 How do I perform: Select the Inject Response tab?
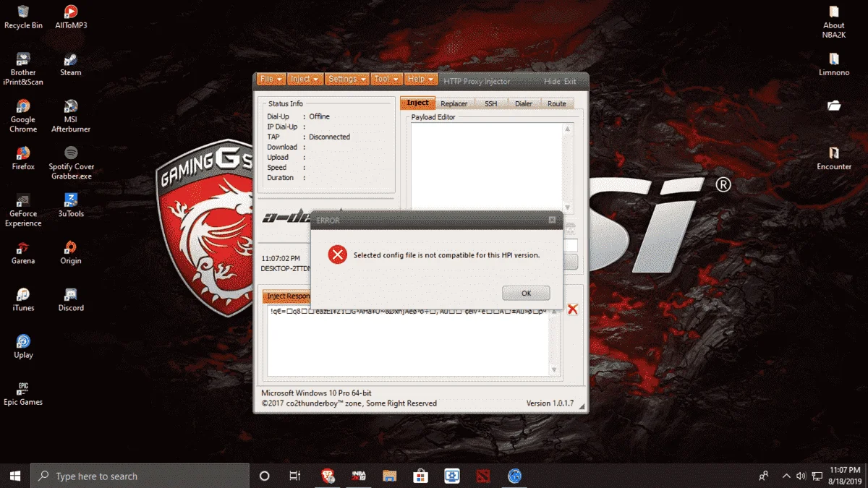coord(287,296)
